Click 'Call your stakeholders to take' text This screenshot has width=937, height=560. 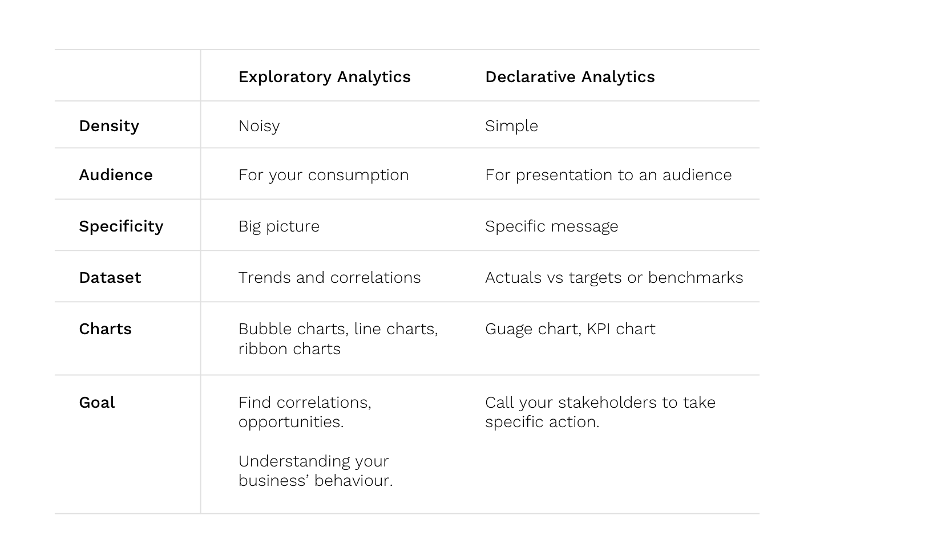600,403
